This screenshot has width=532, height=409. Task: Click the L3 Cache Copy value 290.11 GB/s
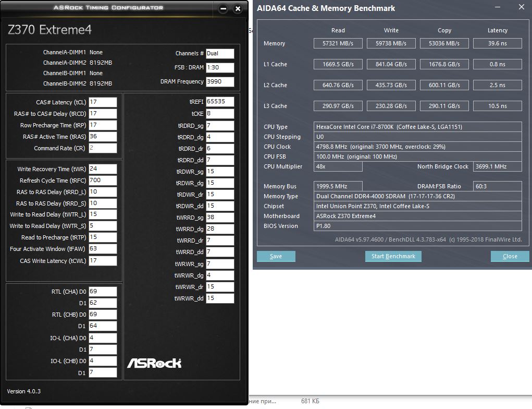pyautogui.click(x=444, y=106)
